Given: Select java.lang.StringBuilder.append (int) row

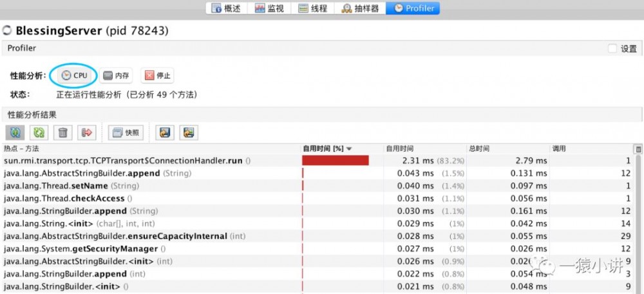Looking at the screenshot, I should pyautogui.click(x=317, y=274).
